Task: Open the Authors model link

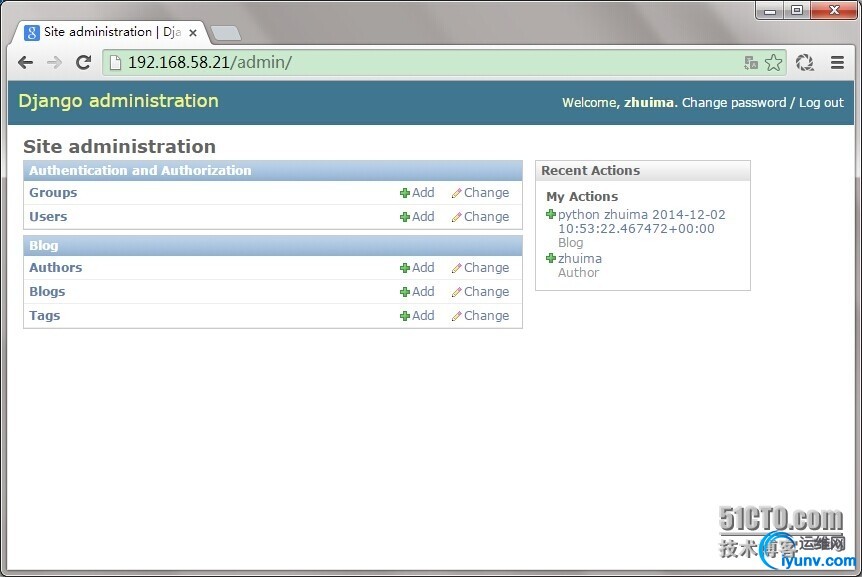Action: pos(56,268)
